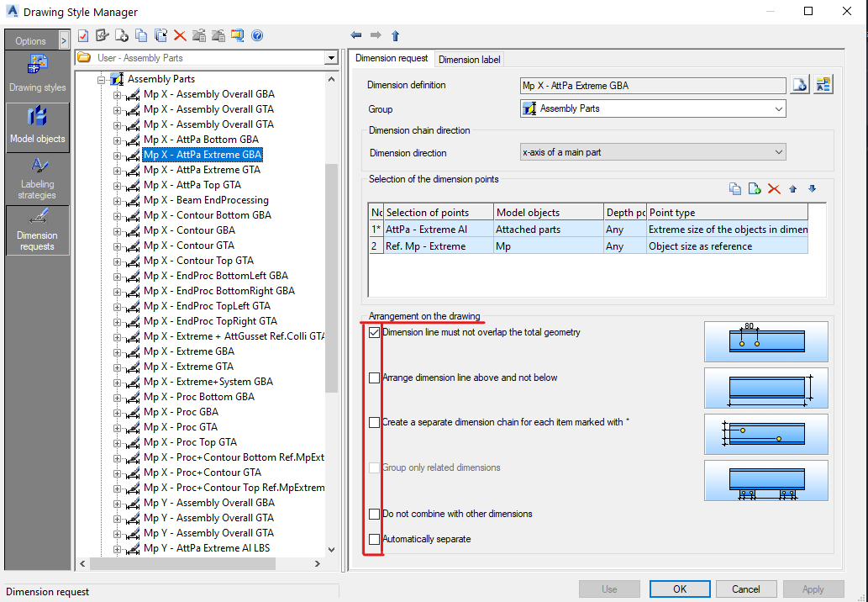The width and height of the screenshot is (868, 602).
Task: Select the 'AttPa - Extreme Al' row in points table
Action: (x=588, y=230)
